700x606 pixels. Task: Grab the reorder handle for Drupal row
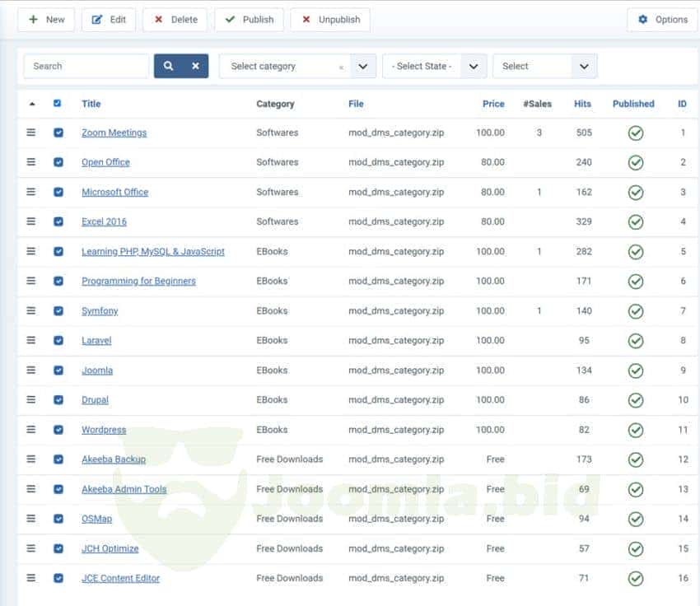(31, 400)
